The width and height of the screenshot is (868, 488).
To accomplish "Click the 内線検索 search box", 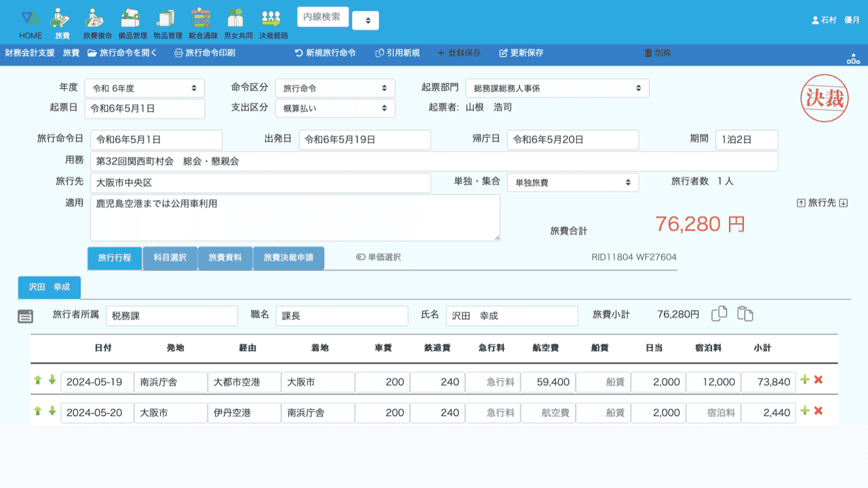I will point(323,17).
